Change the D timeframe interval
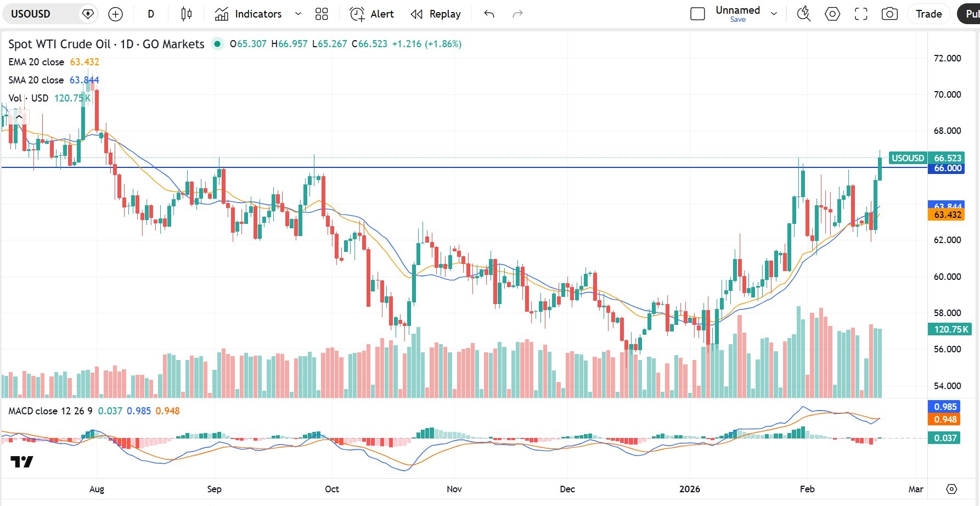Screen dimensions: 980x506 tap(151, 14)
